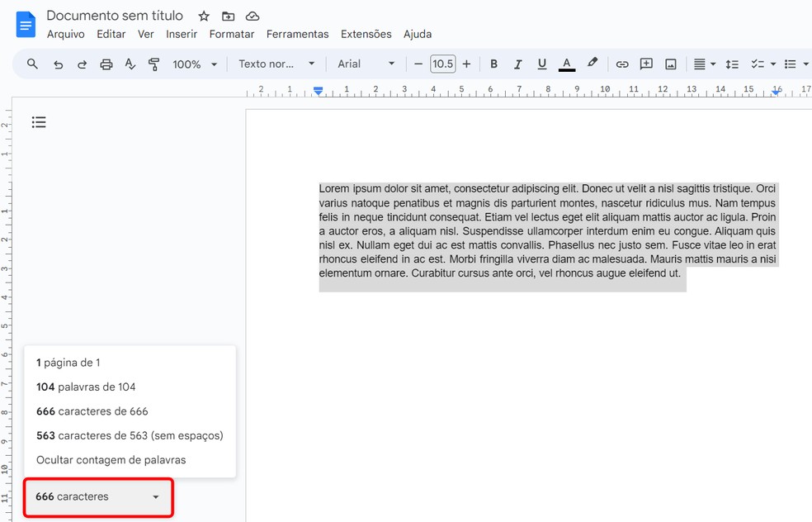This screenshot has height=522, width=812.
Task: Open the Ajuda menu
Action: point(418,34)
